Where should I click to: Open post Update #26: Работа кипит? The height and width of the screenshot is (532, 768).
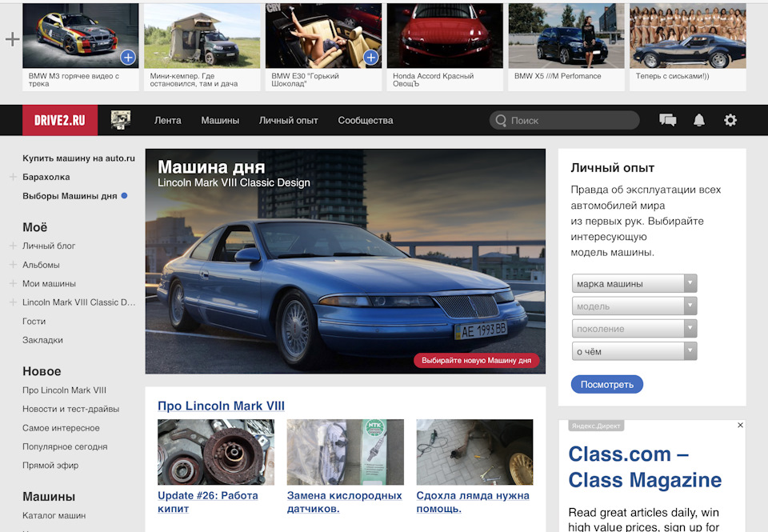[x=208, y=502]
